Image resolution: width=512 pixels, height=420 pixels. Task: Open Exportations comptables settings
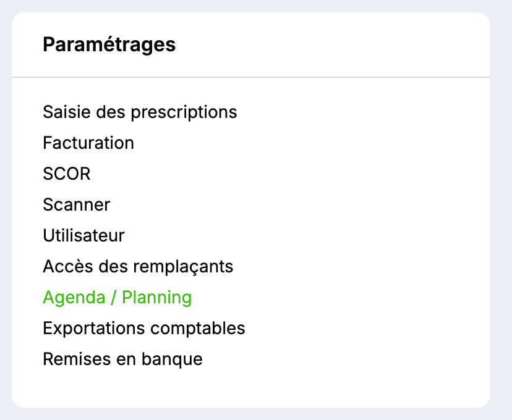144,329
